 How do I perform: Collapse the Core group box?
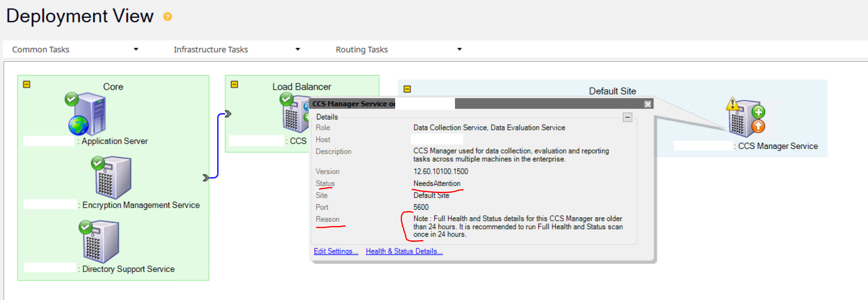coord(27,85)
